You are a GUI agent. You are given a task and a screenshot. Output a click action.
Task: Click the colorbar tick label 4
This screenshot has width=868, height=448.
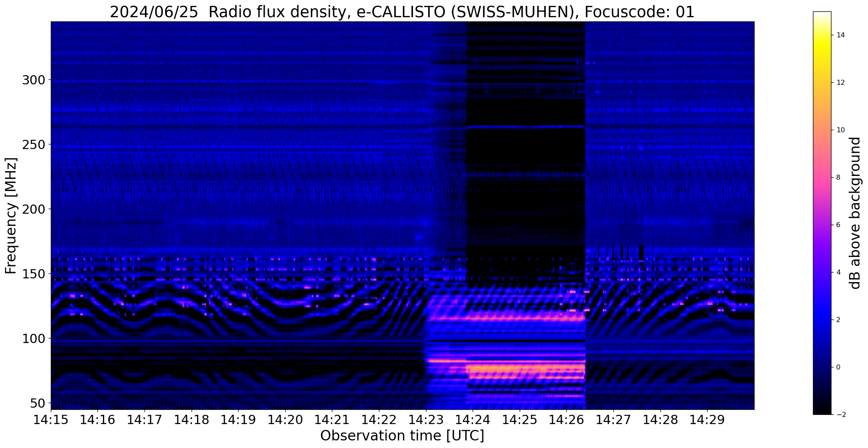tap(839, 272)
